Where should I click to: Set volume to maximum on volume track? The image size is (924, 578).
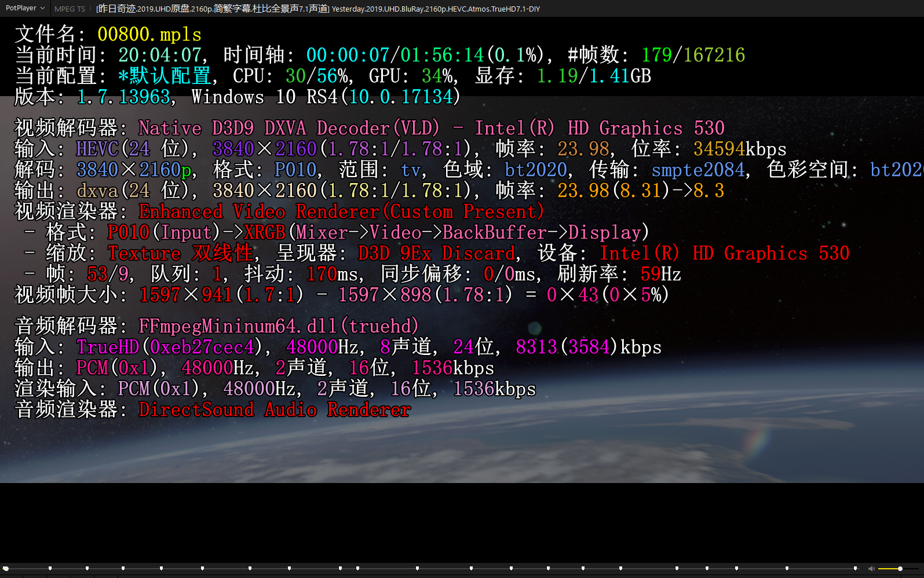pyautogui.click(x=921, y=569)
